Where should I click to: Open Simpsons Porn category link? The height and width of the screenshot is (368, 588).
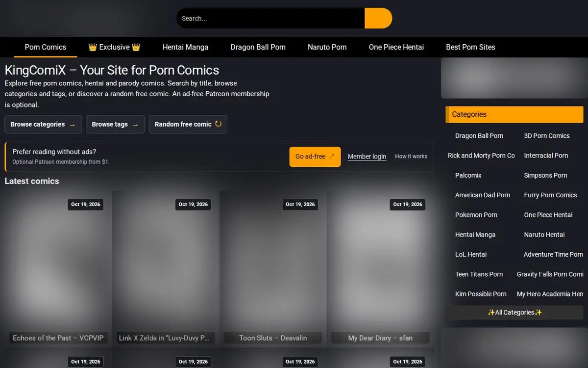coord(545,175)
